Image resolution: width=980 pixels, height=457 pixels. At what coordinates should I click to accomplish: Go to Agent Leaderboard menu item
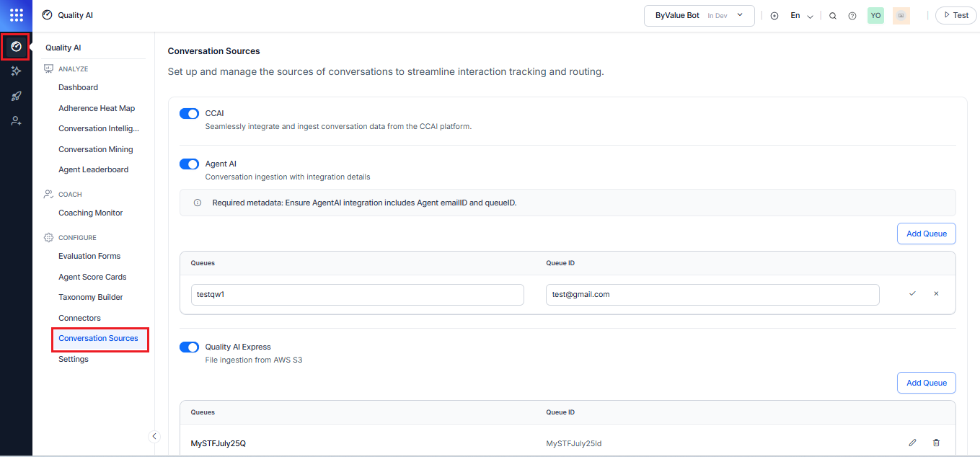[x=93, y=169]
